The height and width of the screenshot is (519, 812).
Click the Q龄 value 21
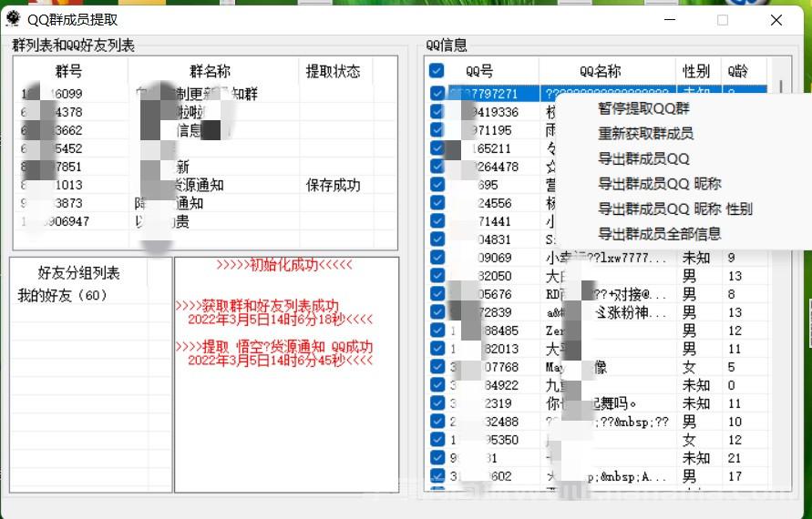735,458
